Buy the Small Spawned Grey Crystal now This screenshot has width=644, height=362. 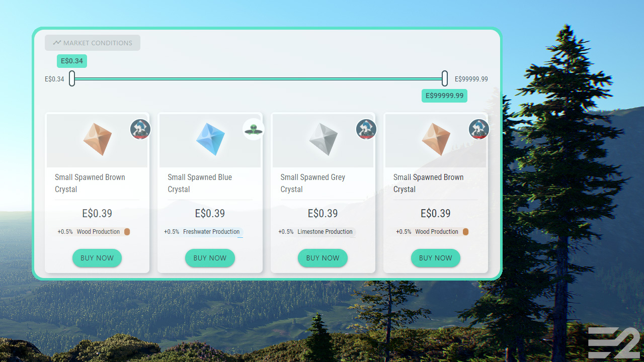point(323,258)
